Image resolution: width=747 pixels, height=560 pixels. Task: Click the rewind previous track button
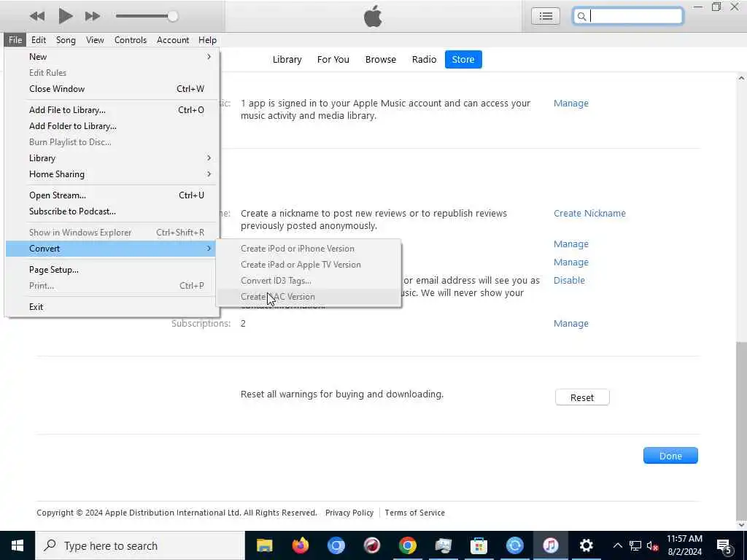[36, 16]
